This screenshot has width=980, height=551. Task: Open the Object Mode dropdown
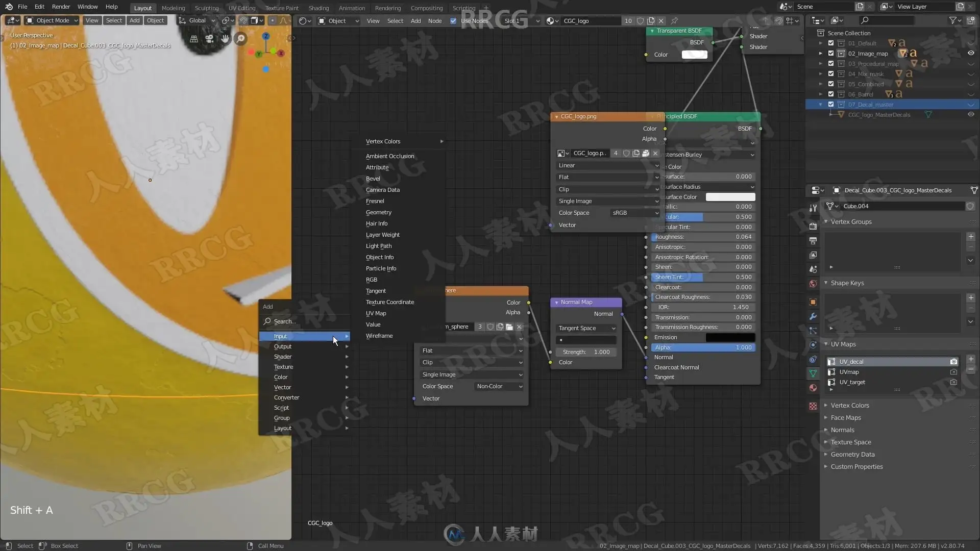[52, 20]
